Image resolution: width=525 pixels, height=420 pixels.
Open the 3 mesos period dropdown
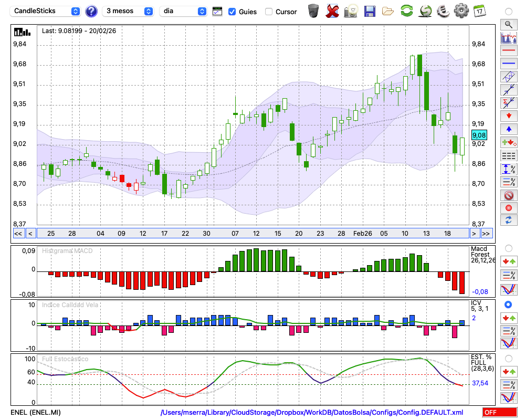pyautogui.click(x=128, y=11)
